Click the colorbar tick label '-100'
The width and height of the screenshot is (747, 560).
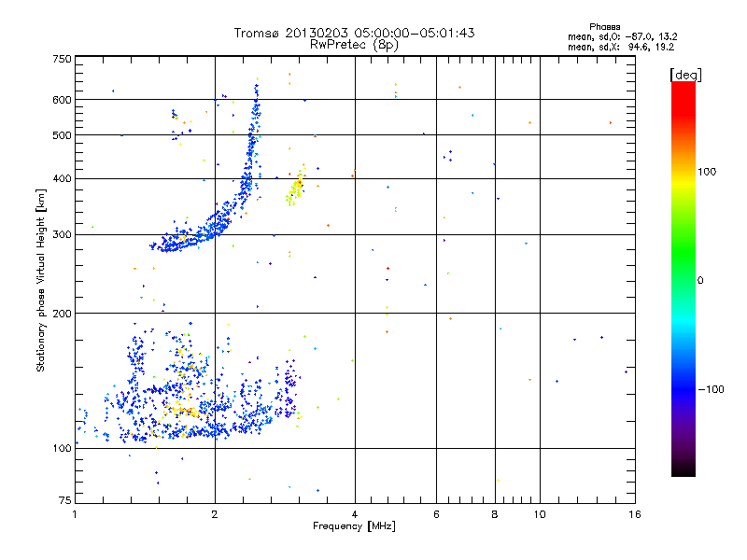pyautogui.click(x=712, y=389)
